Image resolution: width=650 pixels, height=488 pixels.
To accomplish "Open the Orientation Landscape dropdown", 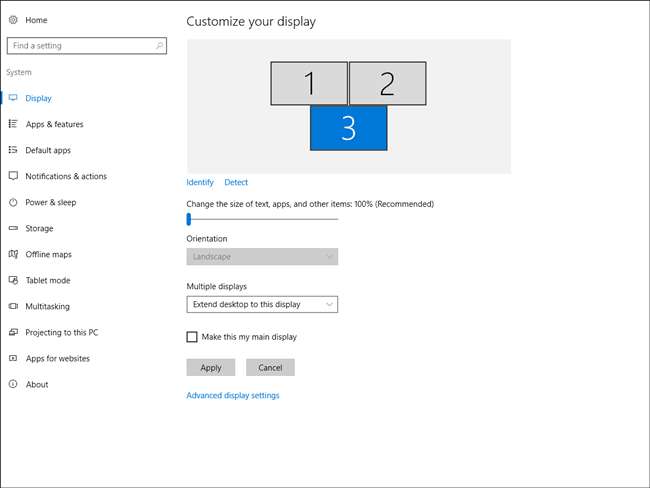I will point(262,257).
